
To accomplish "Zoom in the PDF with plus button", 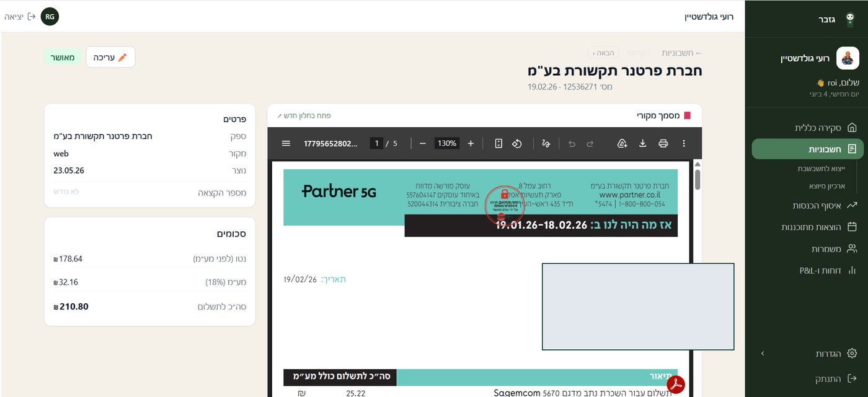I will 471,143.
